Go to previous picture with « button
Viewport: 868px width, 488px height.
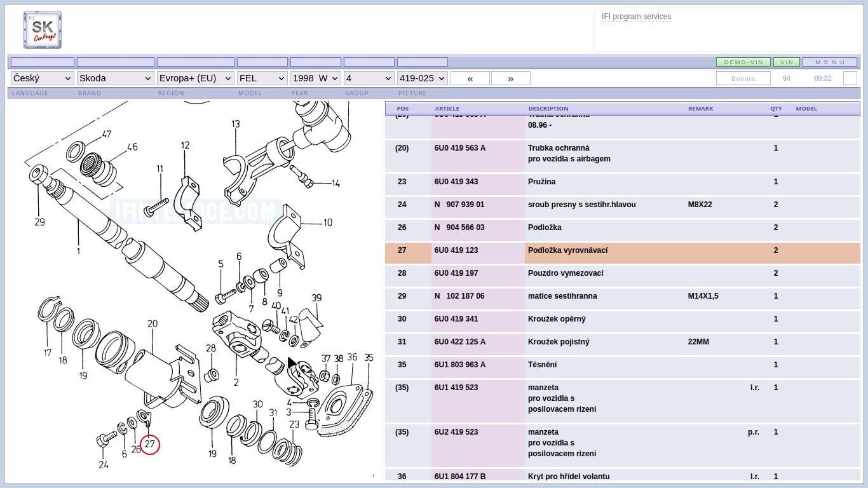click(470, 78)
